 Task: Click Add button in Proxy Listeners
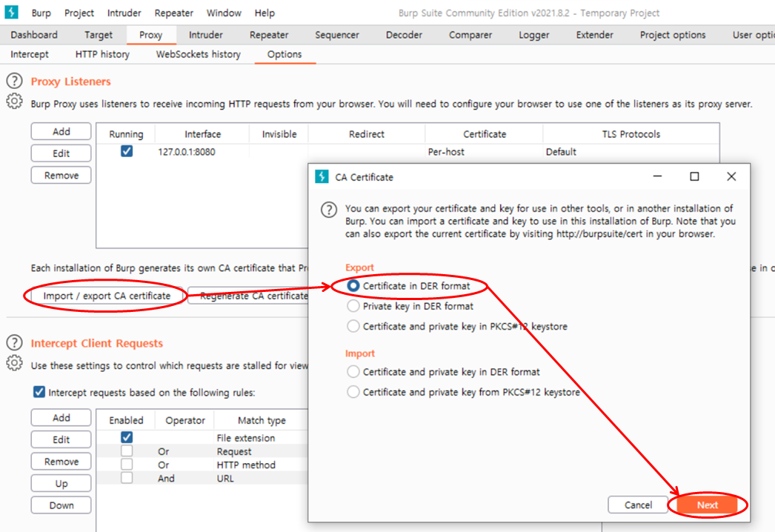(61, 131)
